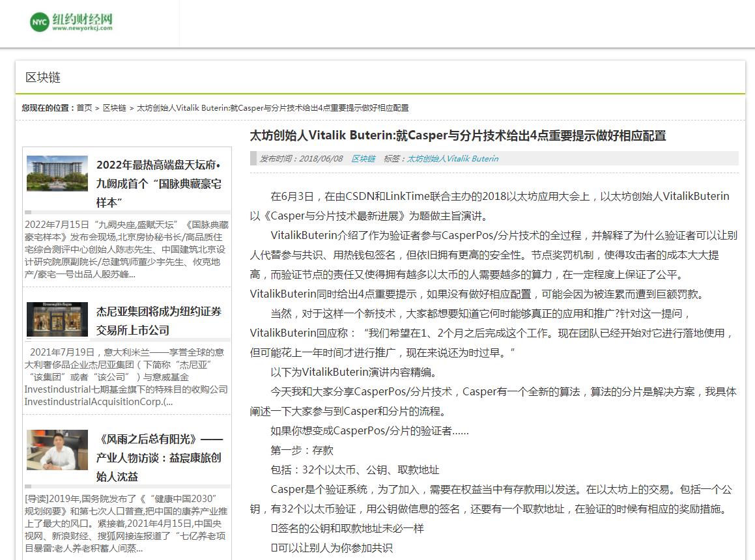
Task: Click the 区块链 section heading
Action: pyautogui.click(x=43, y=77)
